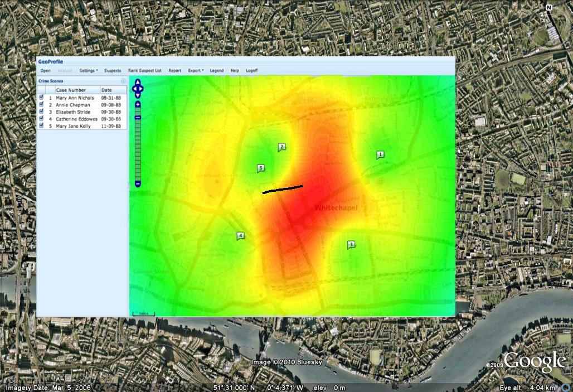The image size is (573, 392).
Task: Show the Legend
Action: pyautogui.click(x=217, y=71)
